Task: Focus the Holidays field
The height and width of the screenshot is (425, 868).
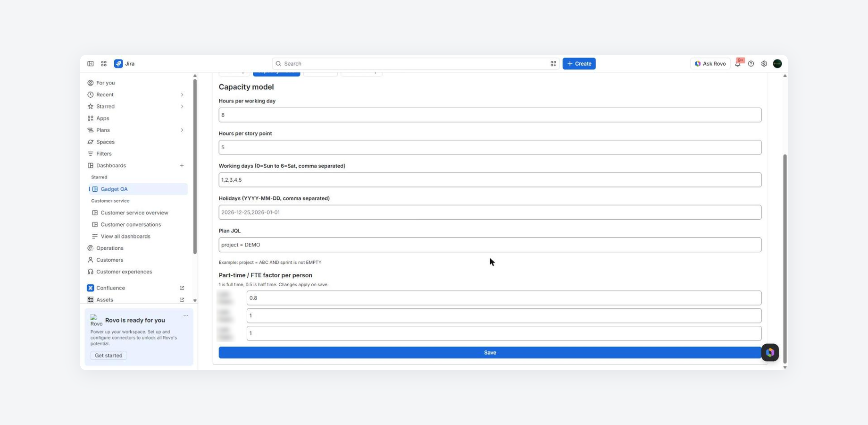Action: (490, 212)
